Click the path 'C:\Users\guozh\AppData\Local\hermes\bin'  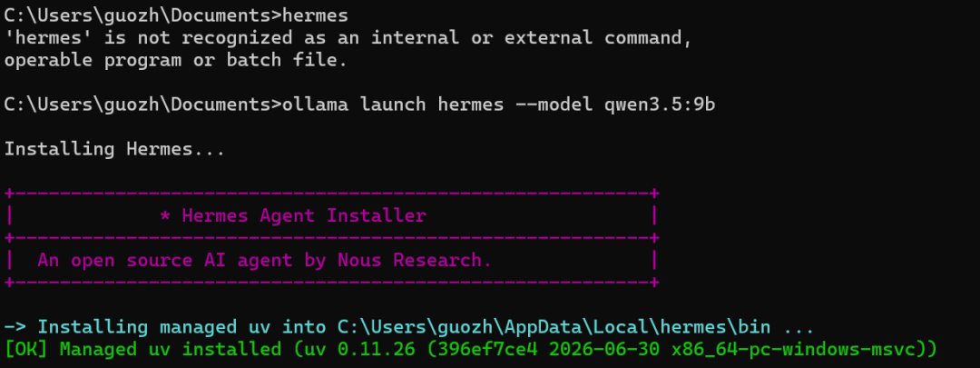(x=554, y=327)
